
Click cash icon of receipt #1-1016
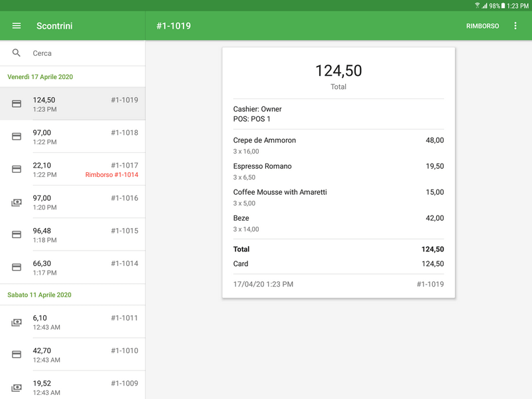(17, 202)
